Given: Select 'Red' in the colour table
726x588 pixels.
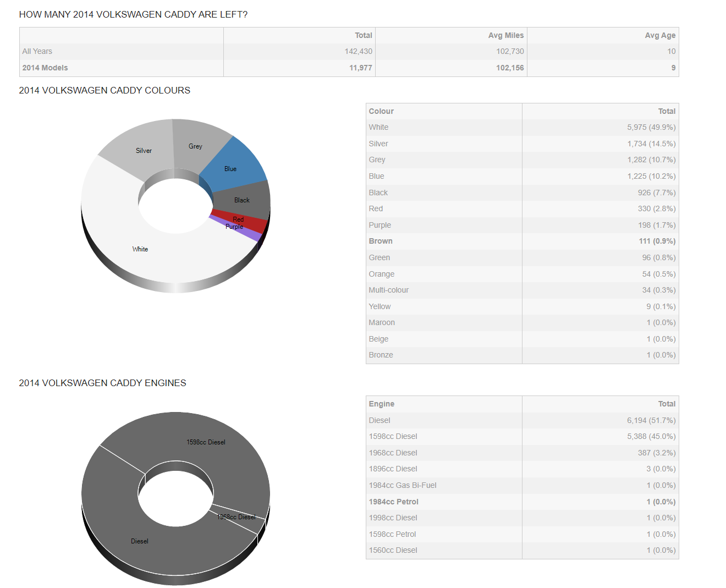Looking at the screenshot, I should 376,208.
